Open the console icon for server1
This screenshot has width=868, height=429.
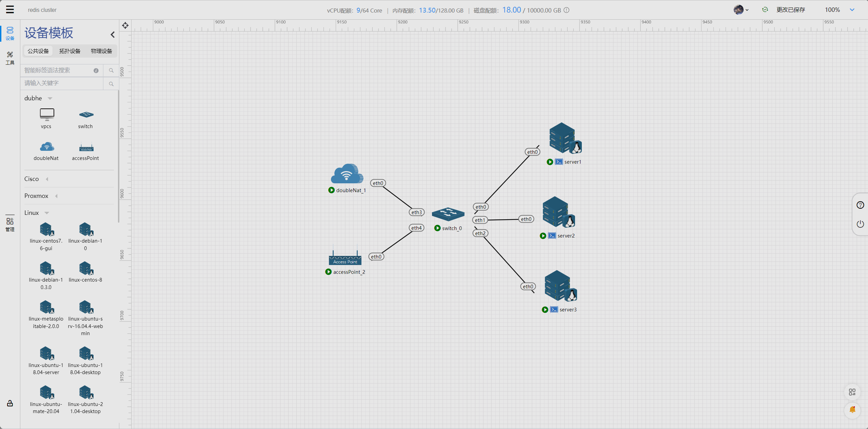click(x=559, y=162)
